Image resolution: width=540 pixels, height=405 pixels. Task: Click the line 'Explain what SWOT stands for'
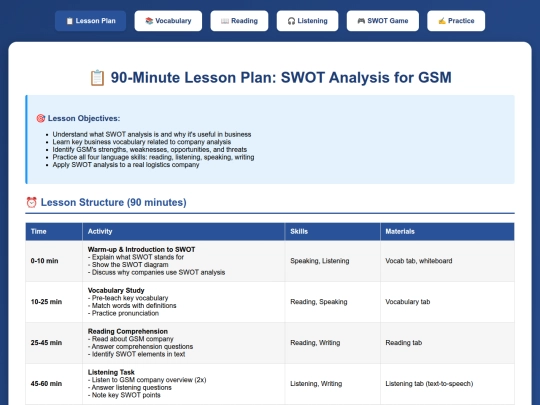click(136, 257)
